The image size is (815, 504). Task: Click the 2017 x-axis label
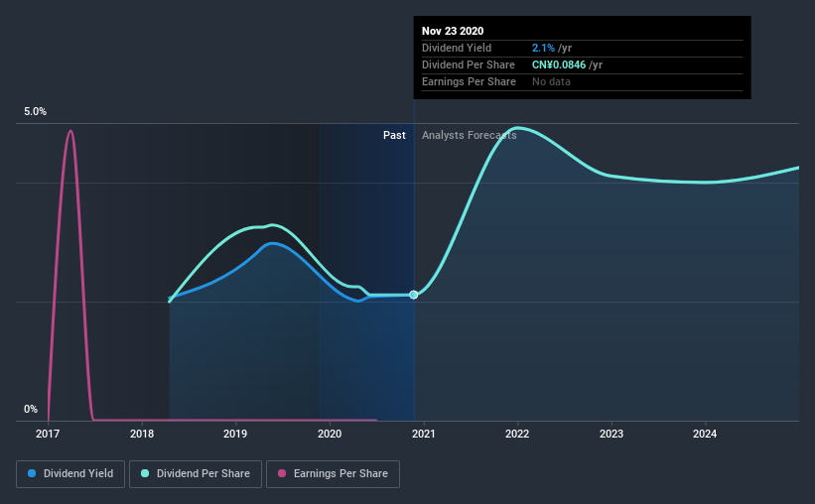tap(48, 434)
